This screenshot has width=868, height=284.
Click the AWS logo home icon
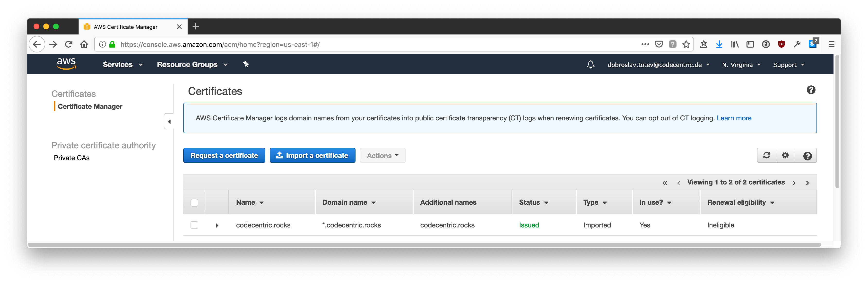(x=66, y=64)
